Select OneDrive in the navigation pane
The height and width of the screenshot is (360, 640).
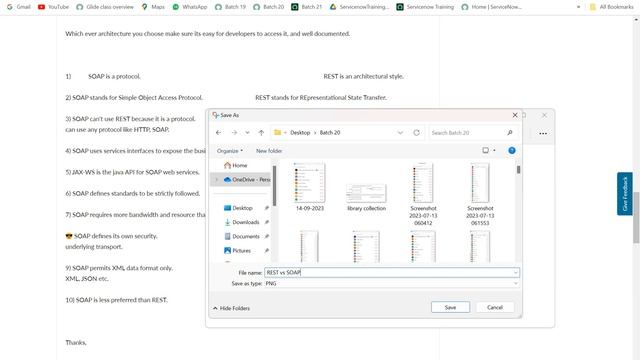tap(247, 180)
